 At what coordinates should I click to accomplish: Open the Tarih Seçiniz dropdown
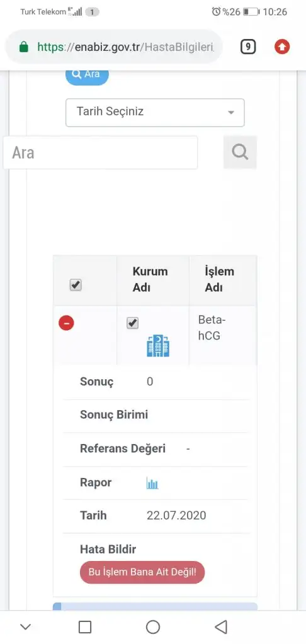[x=155, y=112]
